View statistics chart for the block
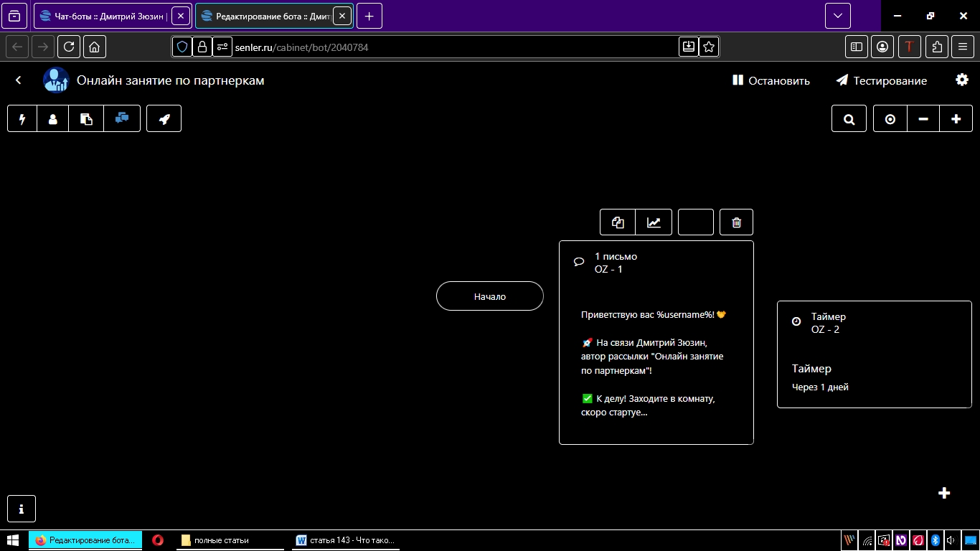The width and height of the screenshot is (980, 551). coord(654,222)
